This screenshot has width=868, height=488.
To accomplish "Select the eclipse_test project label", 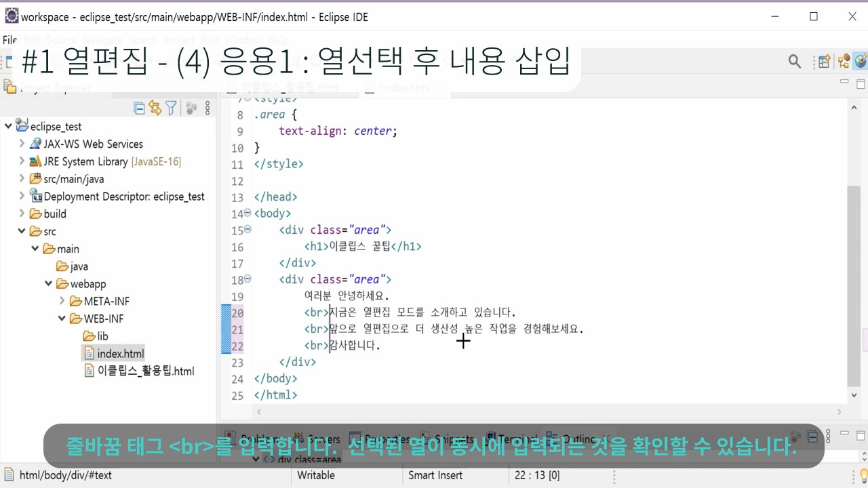I will 56,127.
